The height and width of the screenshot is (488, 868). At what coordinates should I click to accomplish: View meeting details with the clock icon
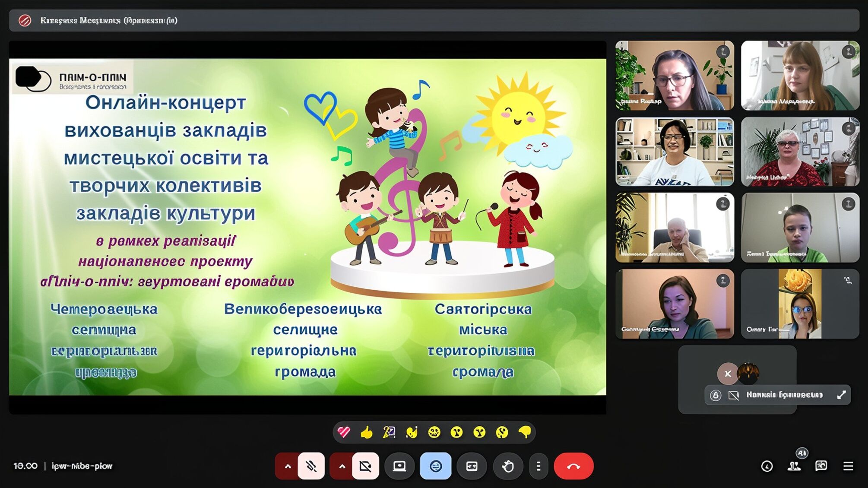[x=767, y=466]
